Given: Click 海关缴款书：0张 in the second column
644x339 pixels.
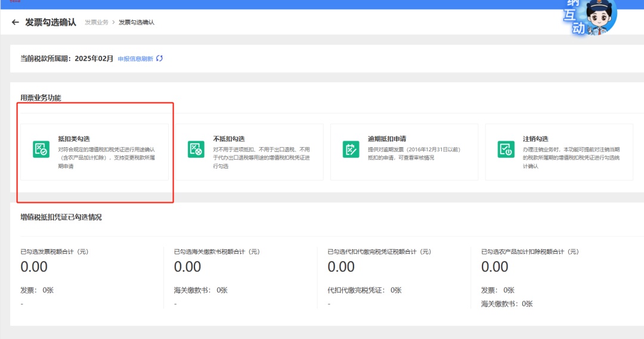Looking at the screenshot, I should point(201,290).
